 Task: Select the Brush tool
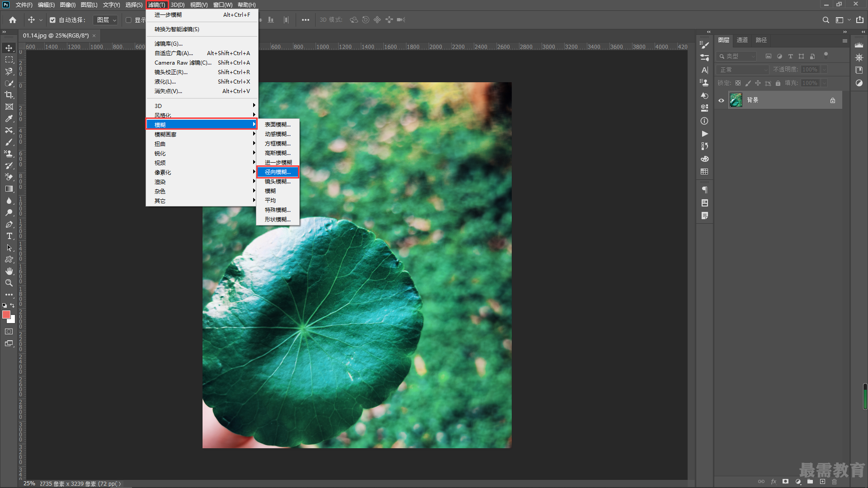coord(9,142)
